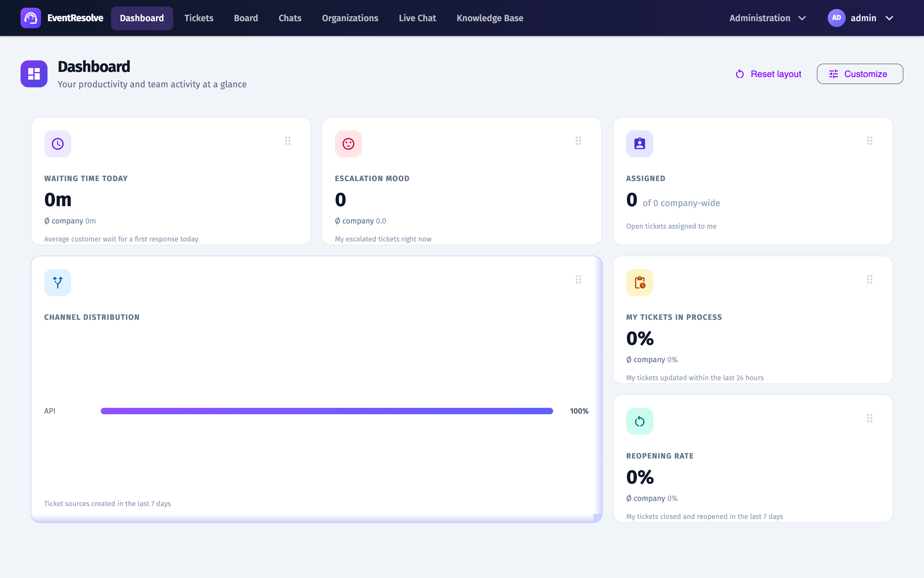Click the clock icon on Waiting Time Today card
The width and height of the screenshot is (924, 578).
click(x=58, y=144)
